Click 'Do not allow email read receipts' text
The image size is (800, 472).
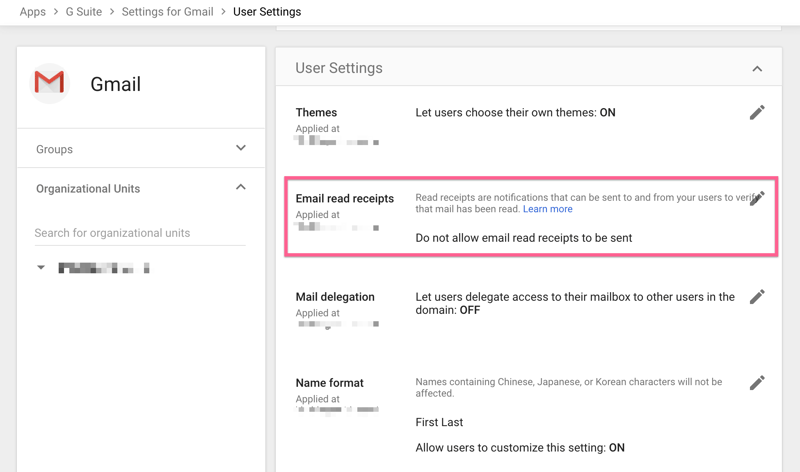tap(523, 238)
